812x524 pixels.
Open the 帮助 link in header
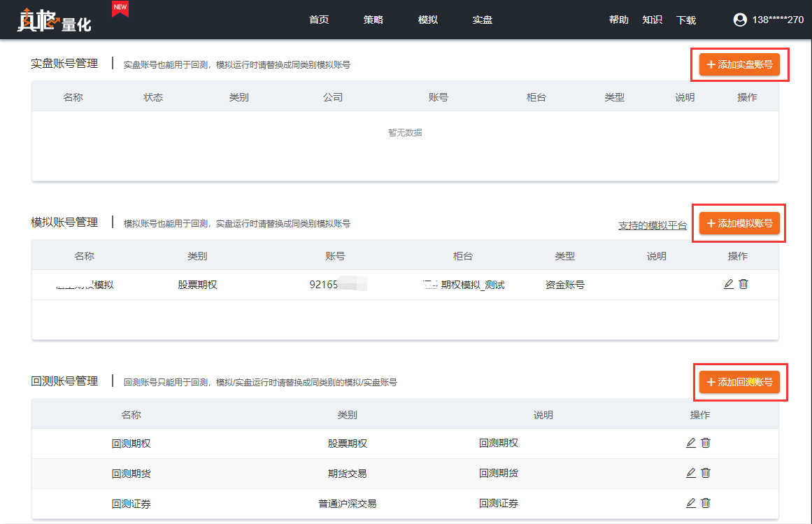(619, 20)
